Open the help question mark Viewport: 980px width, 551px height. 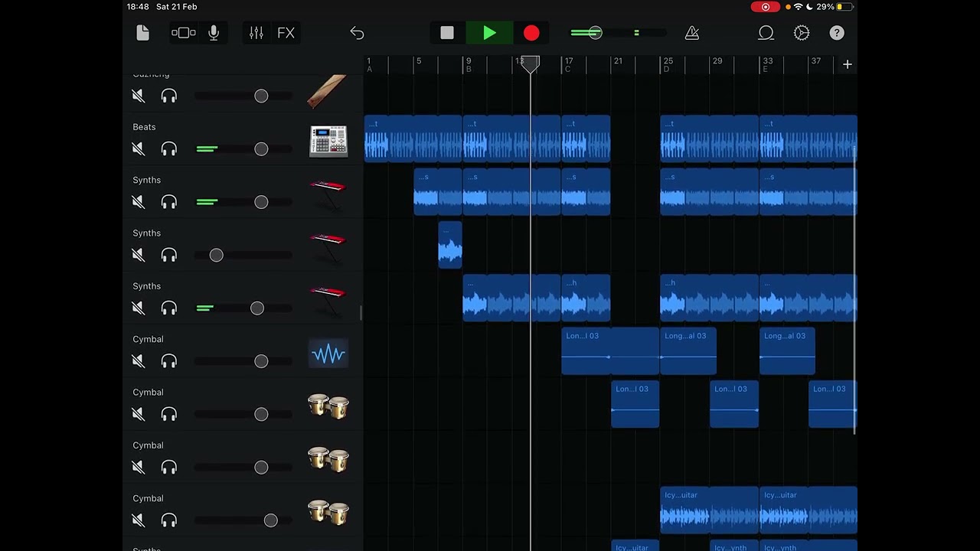tap(837, 33)
